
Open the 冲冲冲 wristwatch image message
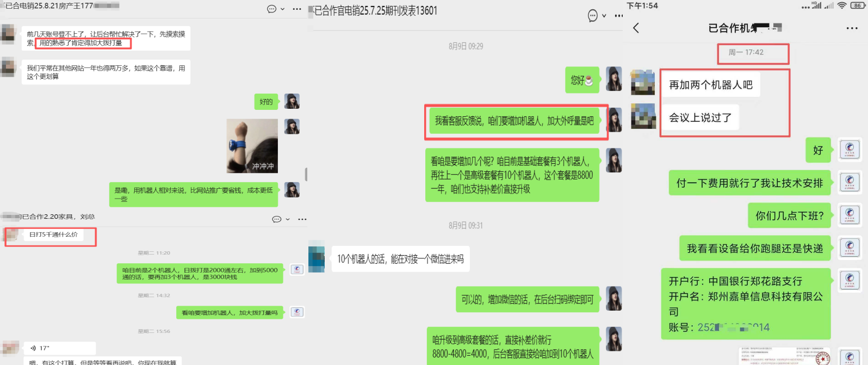point(252,146)
